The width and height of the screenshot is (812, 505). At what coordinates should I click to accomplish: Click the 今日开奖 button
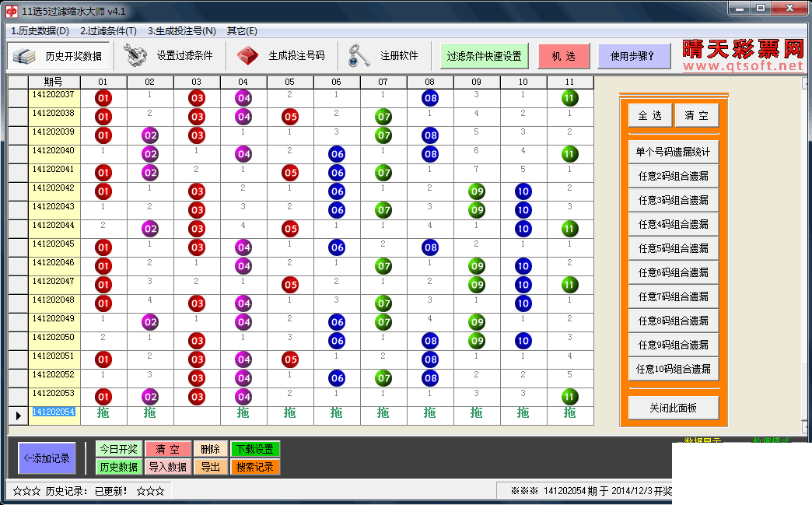pos(118,449)
